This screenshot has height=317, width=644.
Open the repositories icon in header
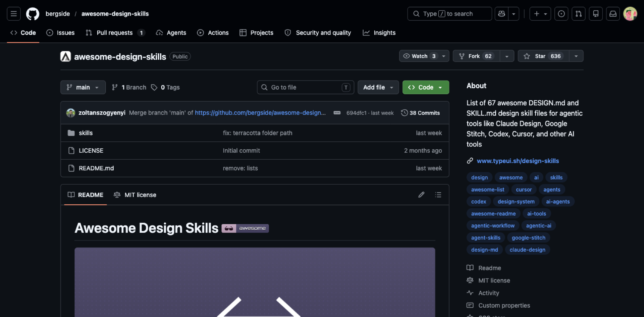[596, 14]
